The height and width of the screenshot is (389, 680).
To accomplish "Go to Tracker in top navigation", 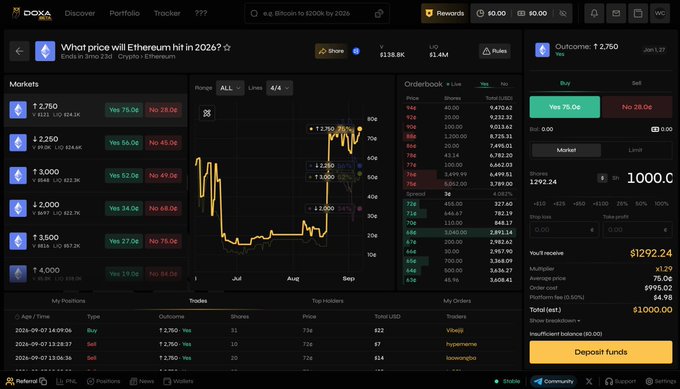I will coord(167,13).
